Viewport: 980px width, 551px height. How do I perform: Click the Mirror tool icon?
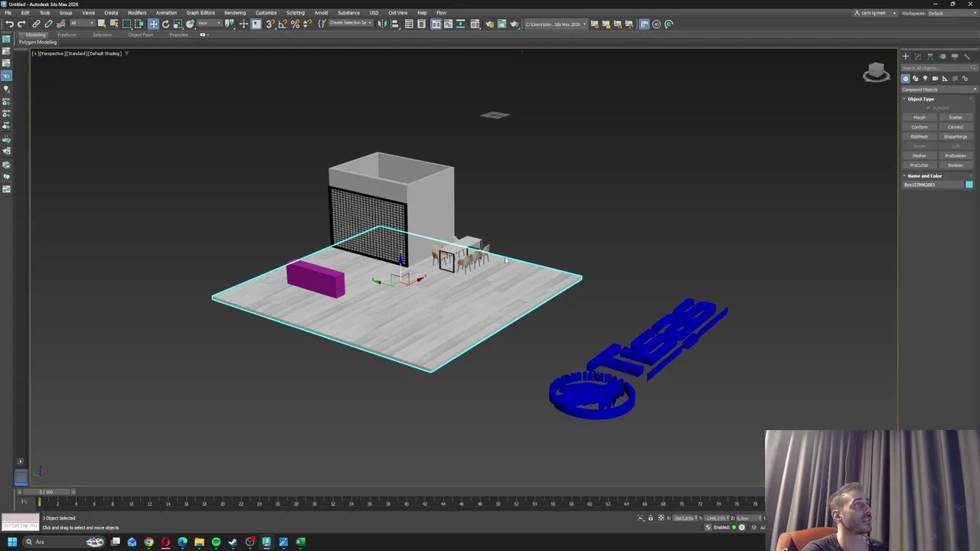(x=382, y=24)
